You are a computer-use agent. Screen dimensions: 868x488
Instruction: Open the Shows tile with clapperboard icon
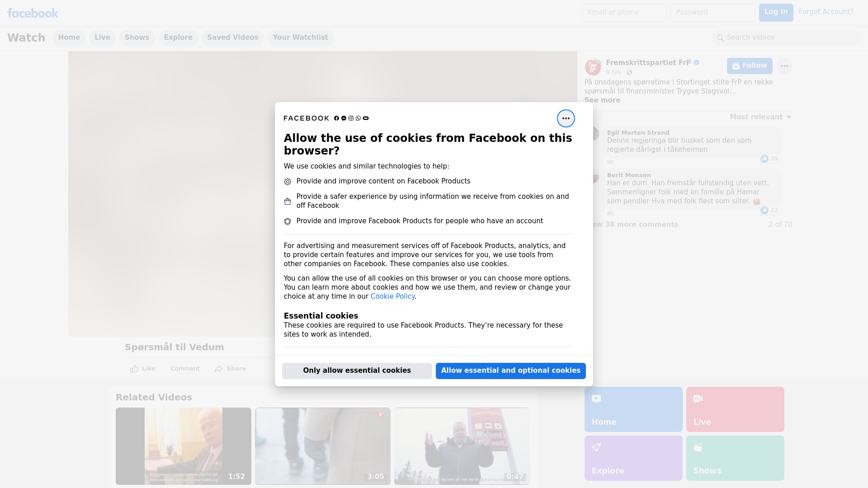pos(735,458)
